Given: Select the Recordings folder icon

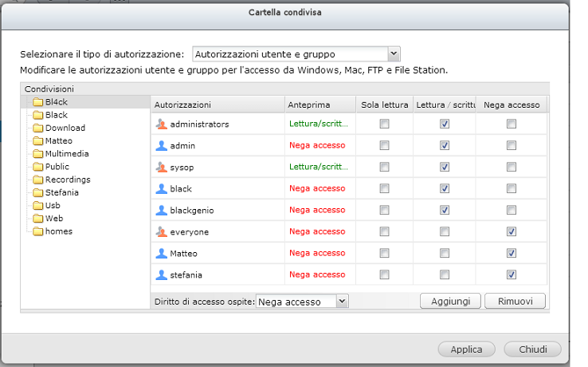Looking at the screenshot, I should coord(37,180).
